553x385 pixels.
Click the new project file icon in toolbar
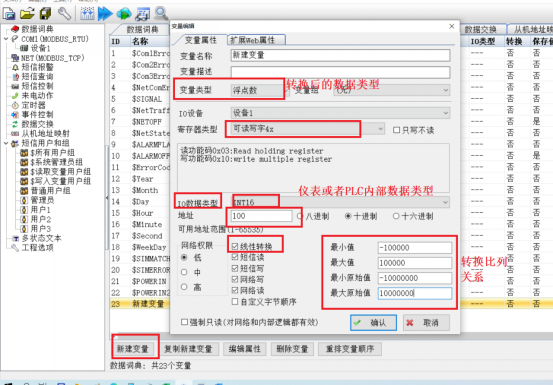coord(9,14)
